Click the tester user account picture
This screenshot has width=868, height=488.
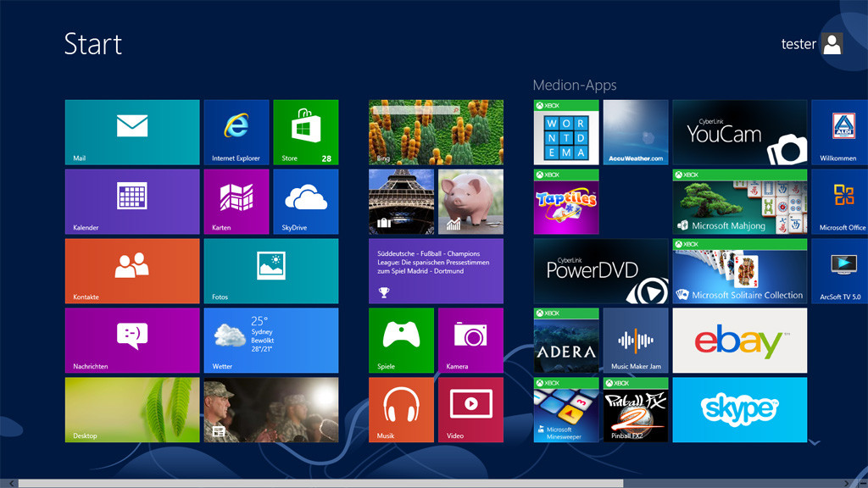pos(832,44)
